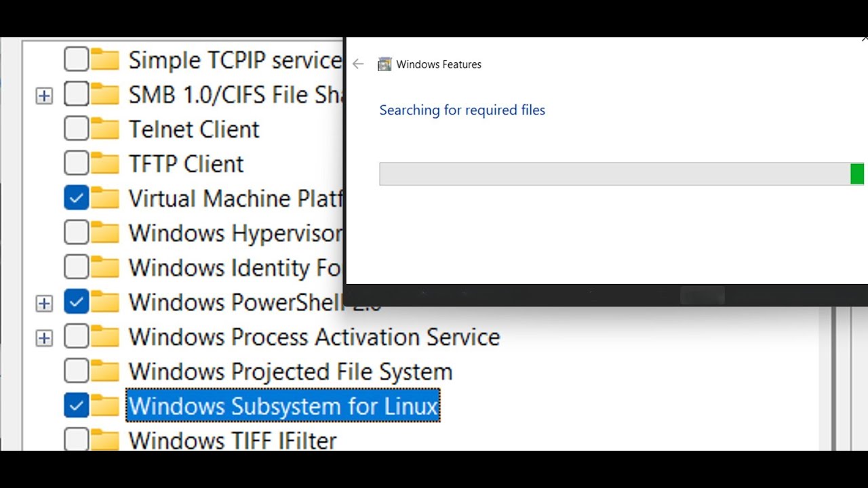Viewport: 868px width, 488px height.
Task: Disable the Virtual Machine Platform checkbox
Action: tap(77, 198)
